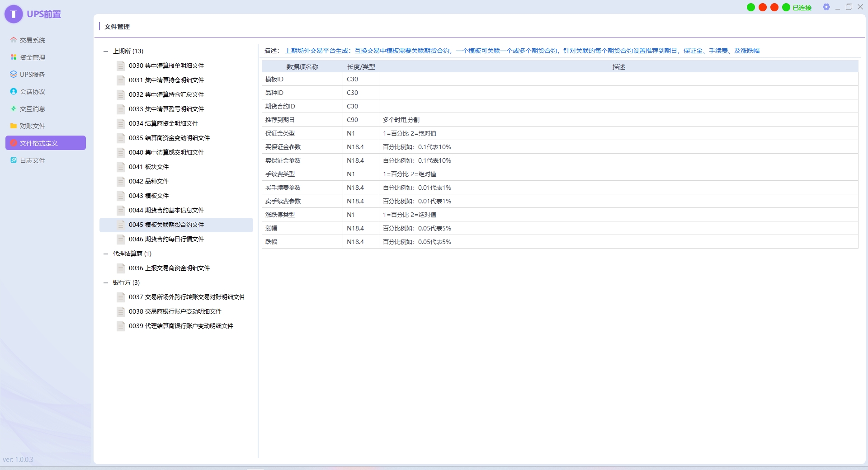Click the blue 上期场外交易平台生成 description text

pyautogui.click(x=522, y=51)
